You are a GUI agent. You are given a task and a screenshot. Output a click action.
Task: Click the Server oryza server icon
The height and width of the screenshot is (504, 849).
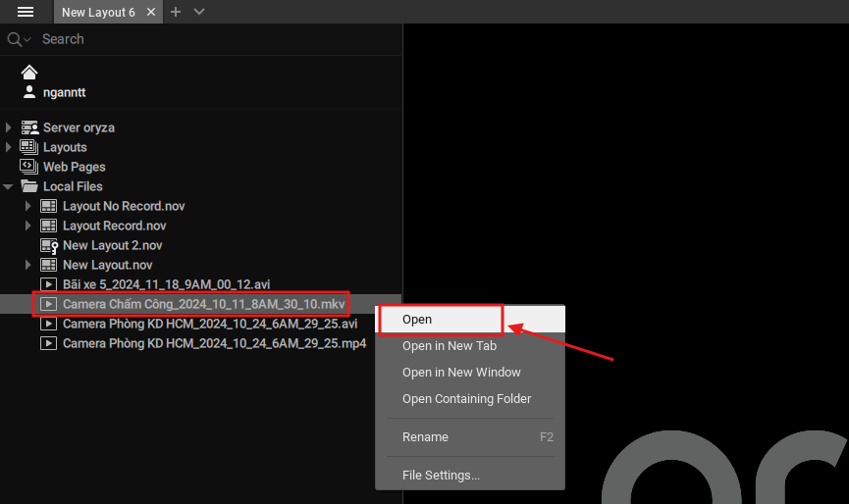click(x=29, y=127)
